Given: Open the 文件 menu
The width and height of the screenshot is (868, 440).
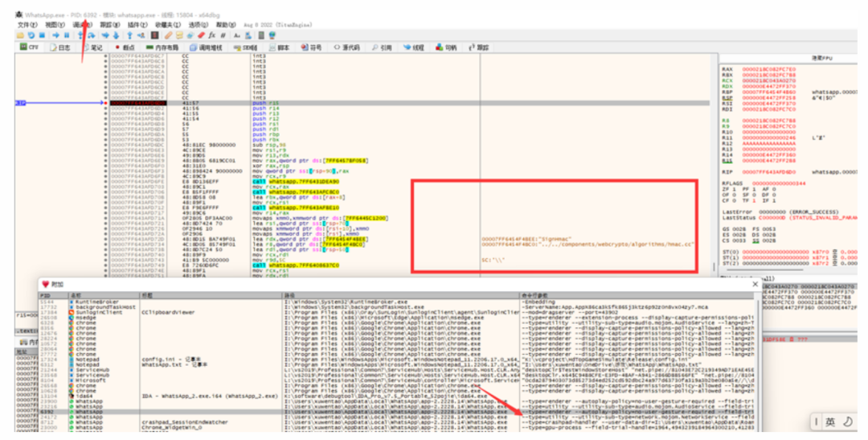Looking at the screenshot, I should 27,25.
